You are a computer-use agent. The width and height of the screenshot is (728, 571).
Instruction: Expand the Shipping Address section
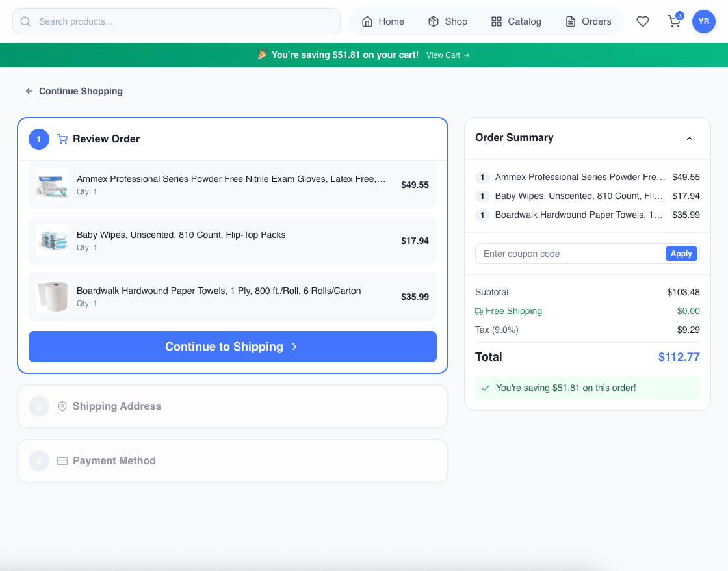[x=232, y=406]
